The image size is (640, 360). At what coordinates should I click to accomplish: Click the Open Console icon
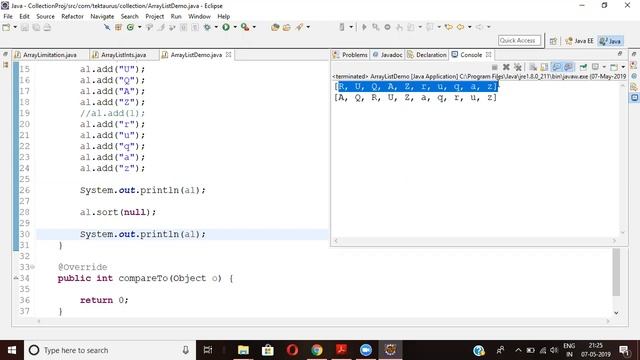tap(613, 67)
